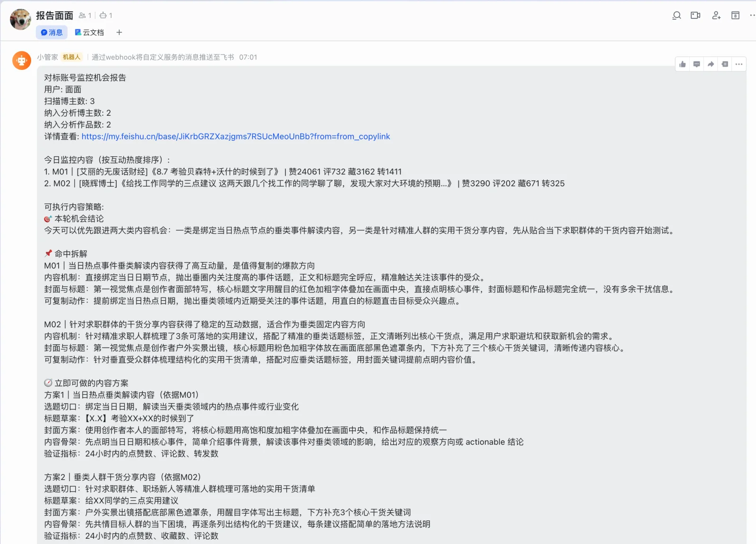
Task: Click the 方案2 垂类人群干货分享内容 line
Action: (122, 477)
